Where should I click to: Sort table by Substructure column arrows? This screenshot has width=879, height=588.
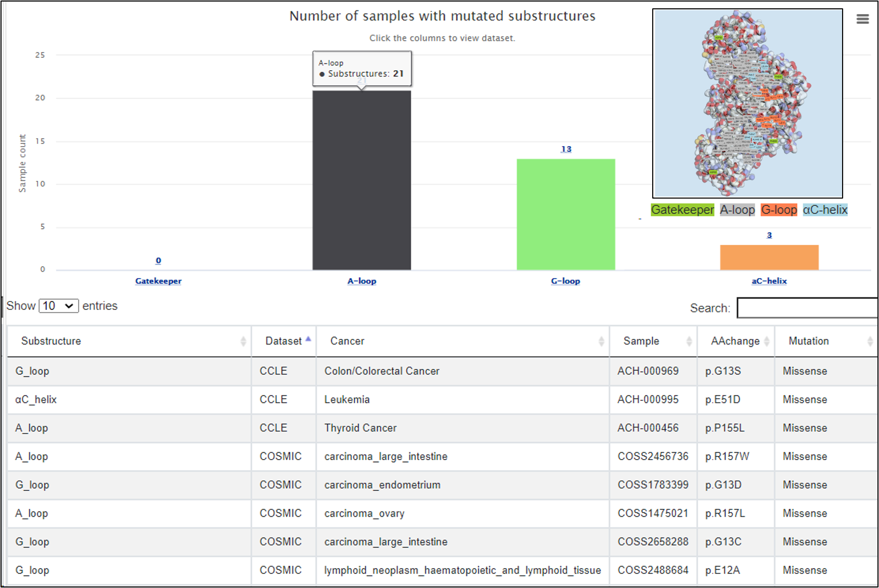[x=243, y=342]
